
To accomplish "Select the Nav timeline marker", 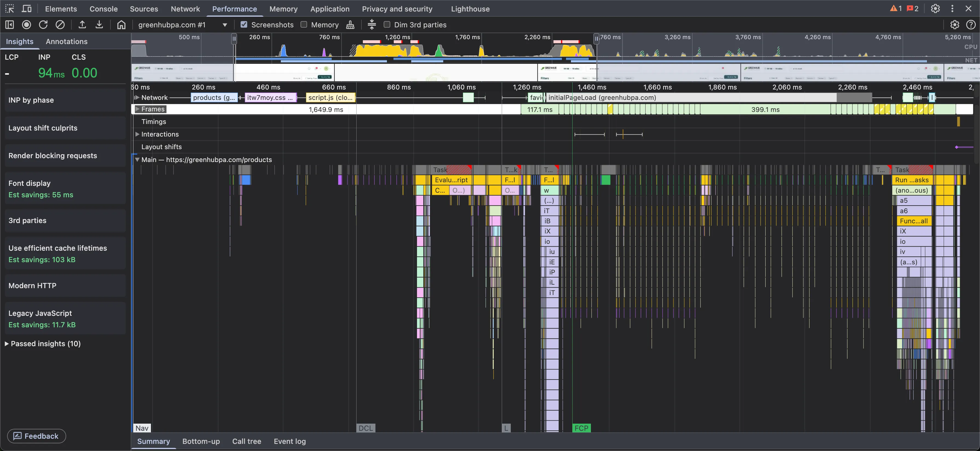I will coord(142,428).
